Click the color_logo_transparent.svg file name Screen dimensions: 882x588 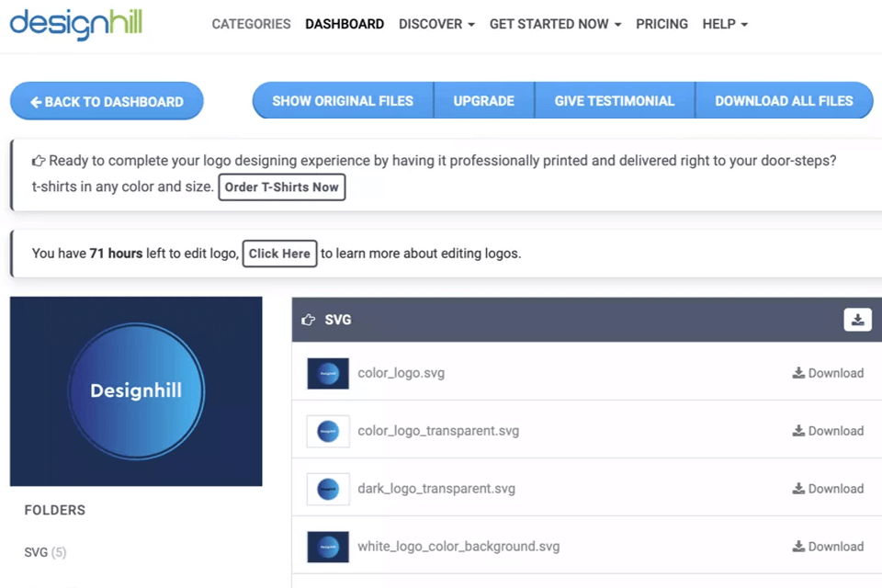[x=438, y=431]
